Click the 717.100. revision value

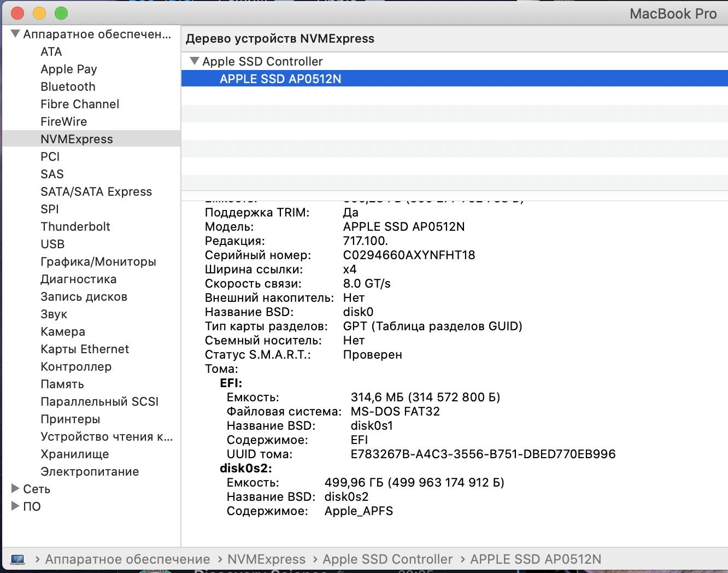[x=366, y=241]
